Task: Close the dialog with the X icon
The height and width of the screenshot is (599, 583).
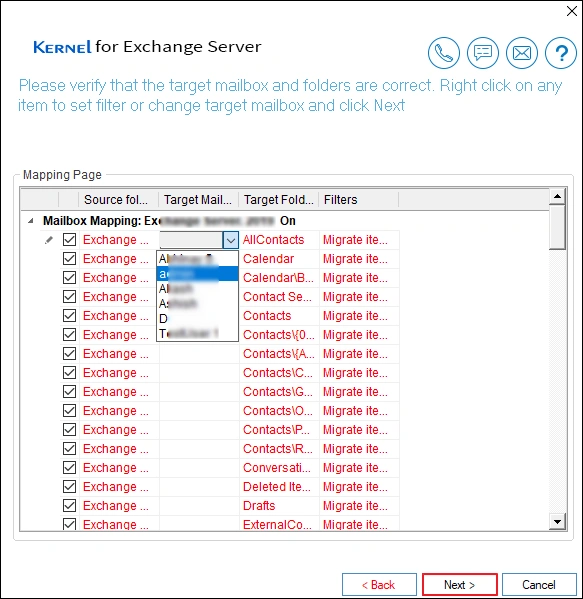Action: point(572,11)
